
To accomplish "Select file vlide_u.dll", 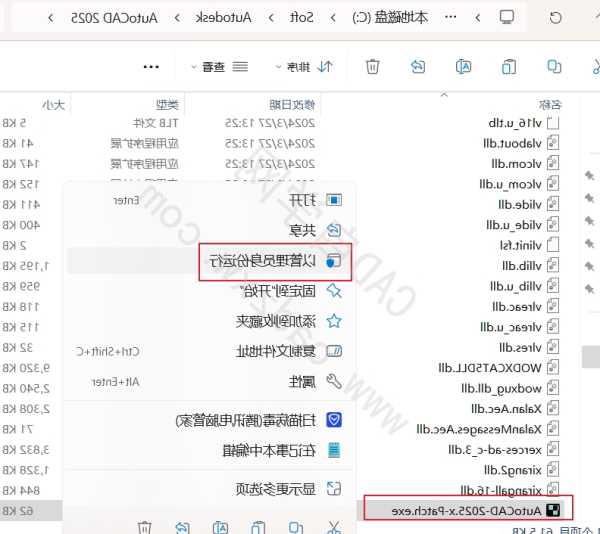I will [514, 225].
